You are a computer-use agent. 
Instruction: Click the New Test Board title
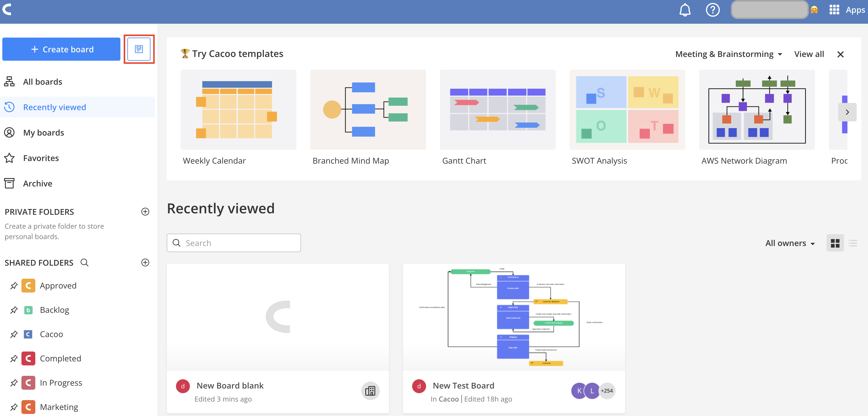coord(463,386)
